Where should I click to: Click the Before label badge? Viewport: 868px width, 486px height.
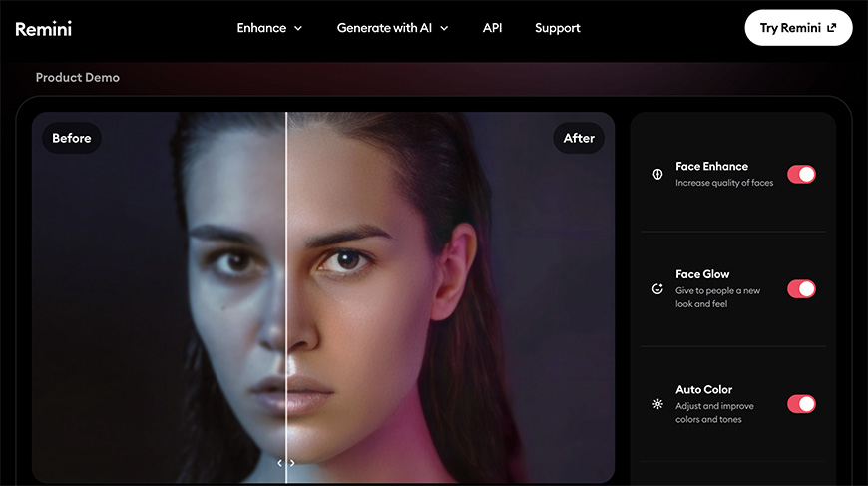point(72,138)
